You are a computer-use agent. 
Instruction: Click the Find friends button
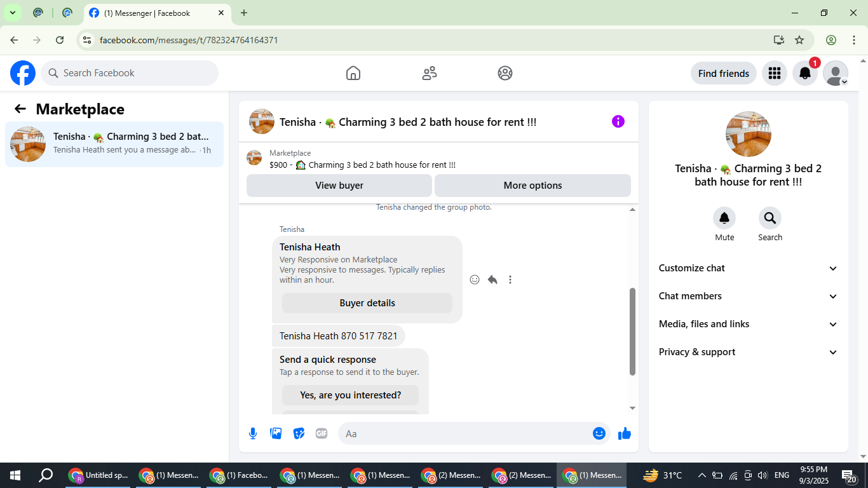tap(723, 73)
